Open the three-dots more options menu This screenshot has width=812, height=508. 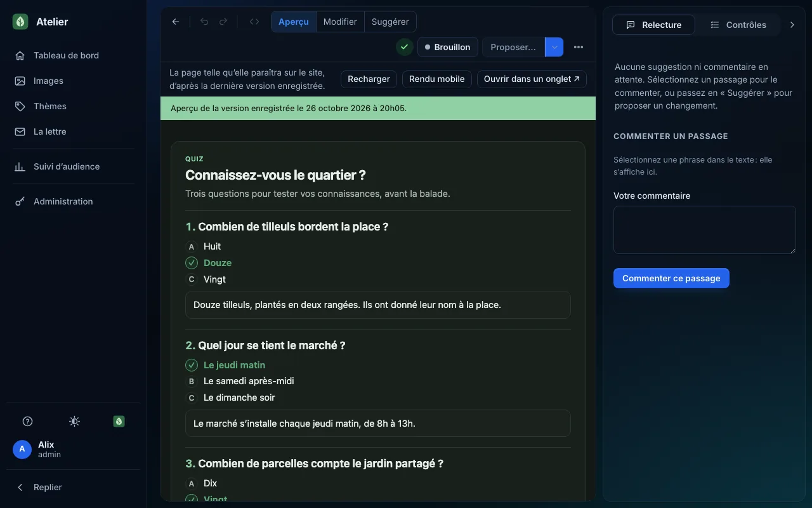[579, 47]
